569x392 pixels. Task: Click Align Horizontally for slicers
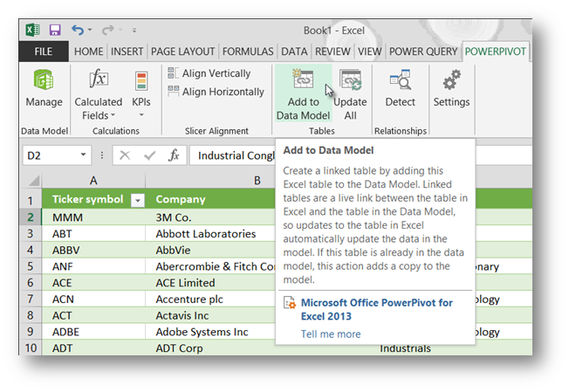pyautogui.click(x=216, y=92)
